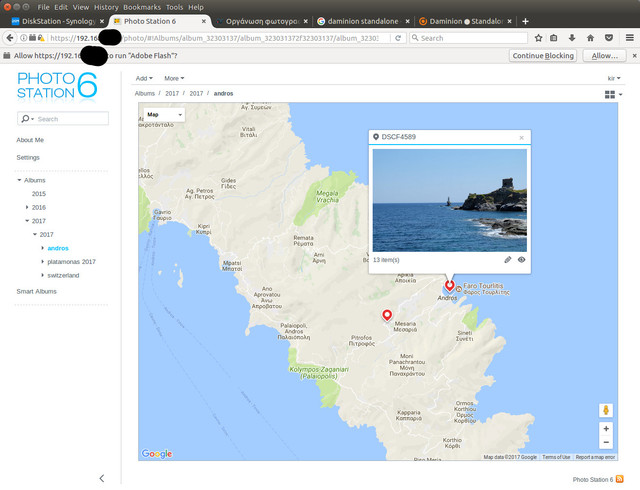The image size is (640, 490).
Task: Click the RSS feed icon
Action: point(620,480)
